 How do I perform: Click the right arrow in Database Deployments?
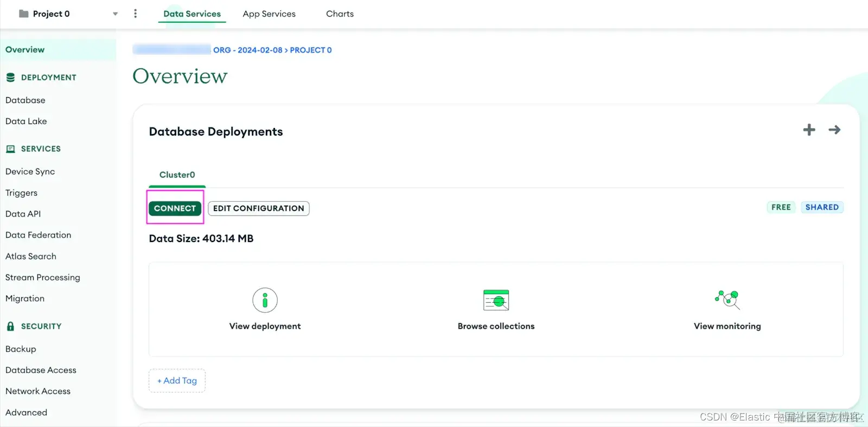[834, 130]
